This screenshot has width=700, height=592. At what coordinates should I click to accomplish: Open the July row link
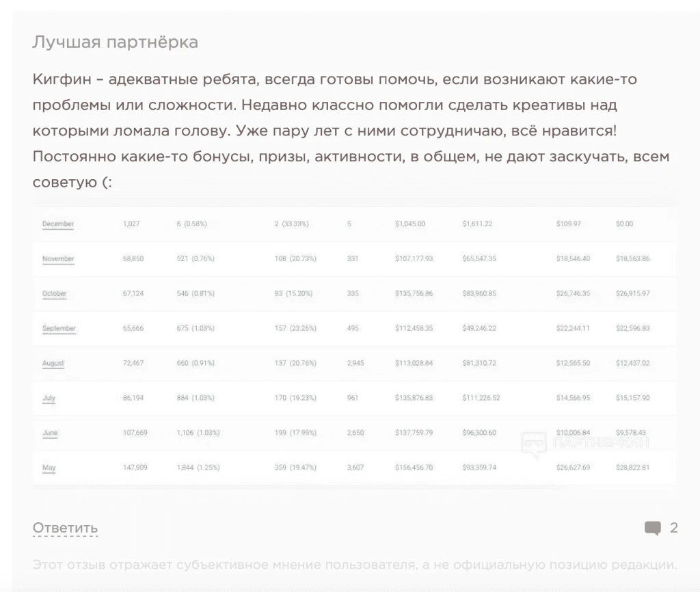click(49, 398)
